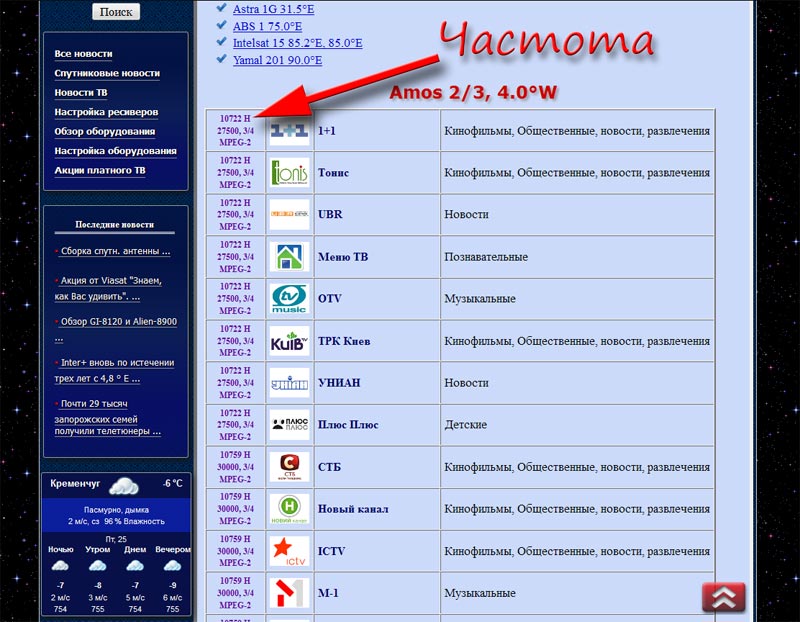800x622 pixels.
Task: Click the 1+1 channel logo
Action: 289,131
